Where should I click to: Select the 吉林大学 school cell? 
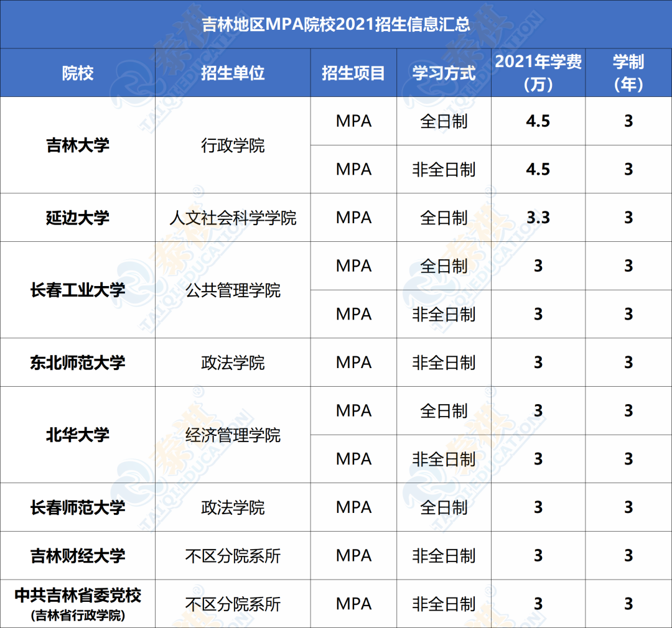tap(78, 145)
